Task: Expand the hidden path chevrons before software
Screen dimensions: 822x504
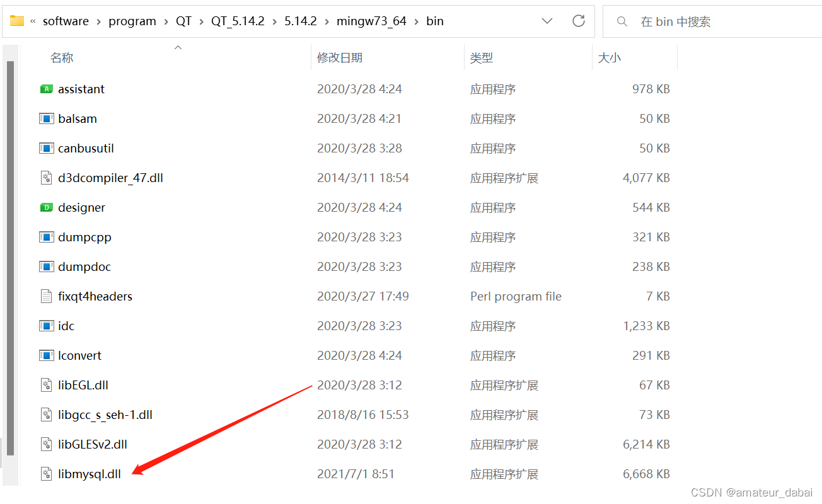Action: tap(33, 21)
